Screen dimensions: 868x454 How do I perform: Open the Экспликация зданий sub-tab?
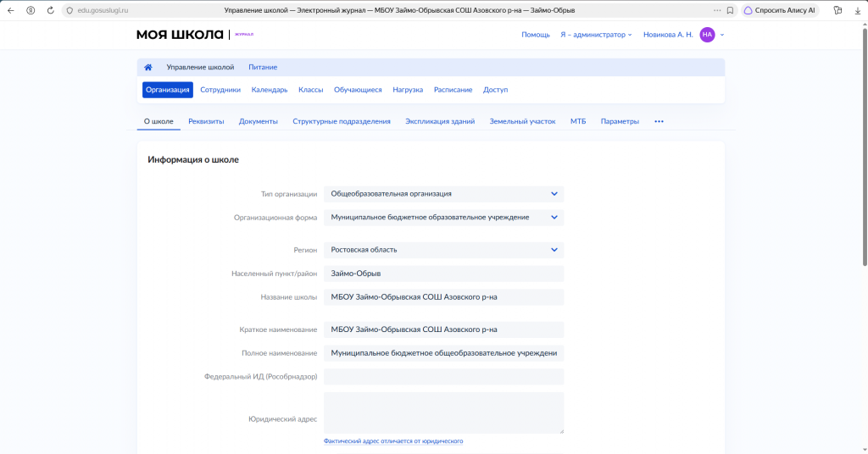tap(440, 122)
